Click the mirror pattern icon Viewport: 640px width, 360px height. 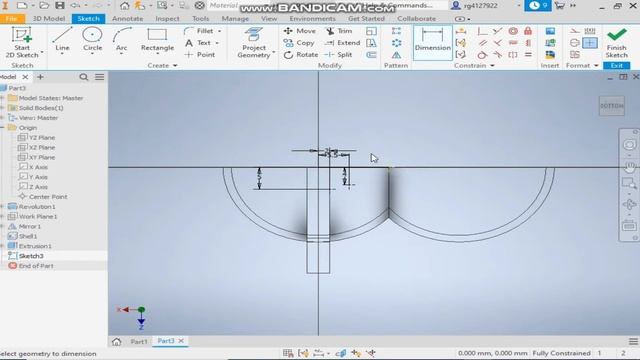coord(396,55)
